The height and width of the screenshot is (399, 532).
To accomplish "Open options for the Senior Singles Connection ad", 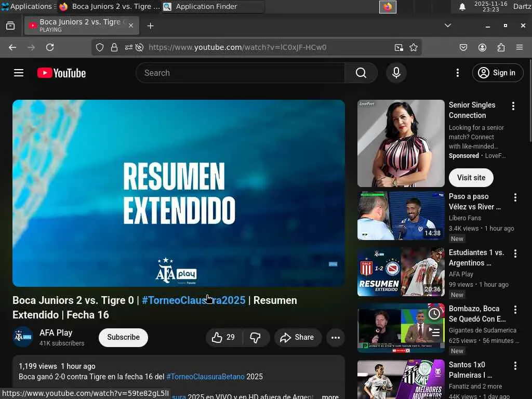I will (x=513, y=106).
